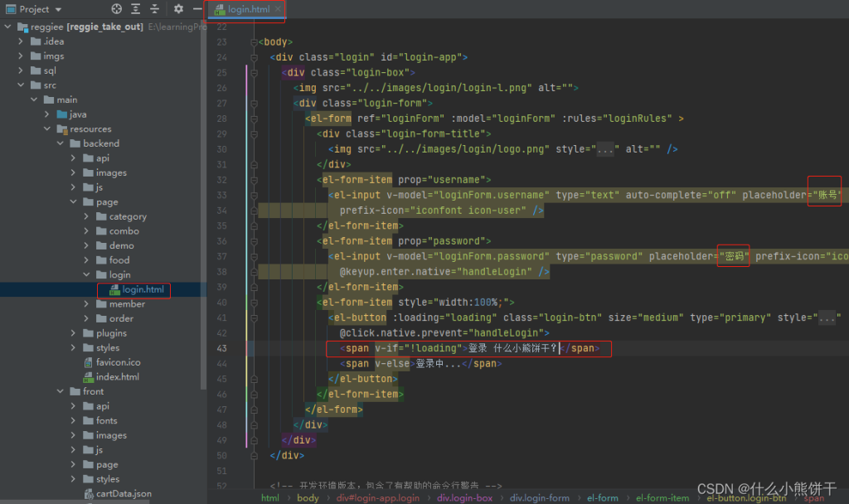Click the Expand All icon in Project panel
The image size is (849, 504).
136,9
